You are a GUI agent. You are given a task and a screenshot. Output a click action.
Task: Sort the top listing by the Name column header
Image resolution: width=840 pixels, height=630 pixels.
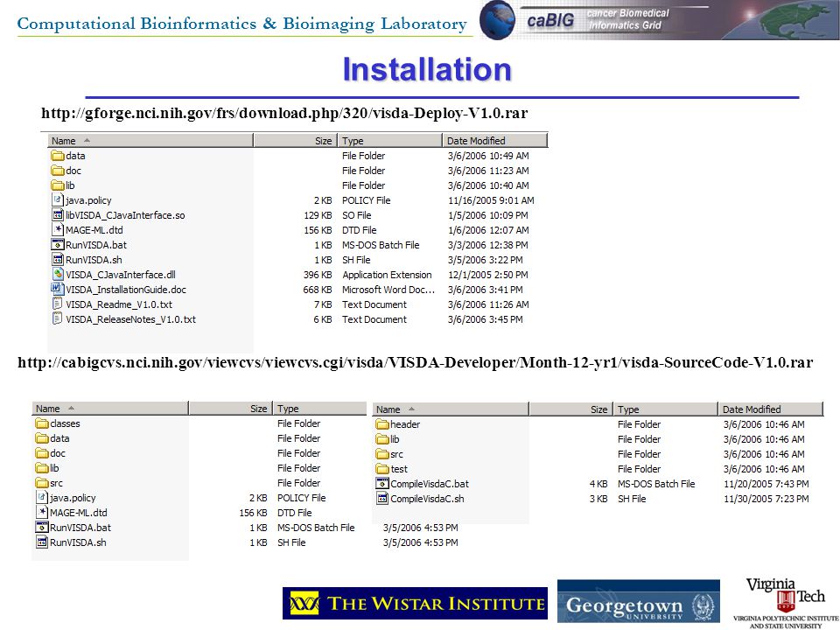(x=150, y=141)
